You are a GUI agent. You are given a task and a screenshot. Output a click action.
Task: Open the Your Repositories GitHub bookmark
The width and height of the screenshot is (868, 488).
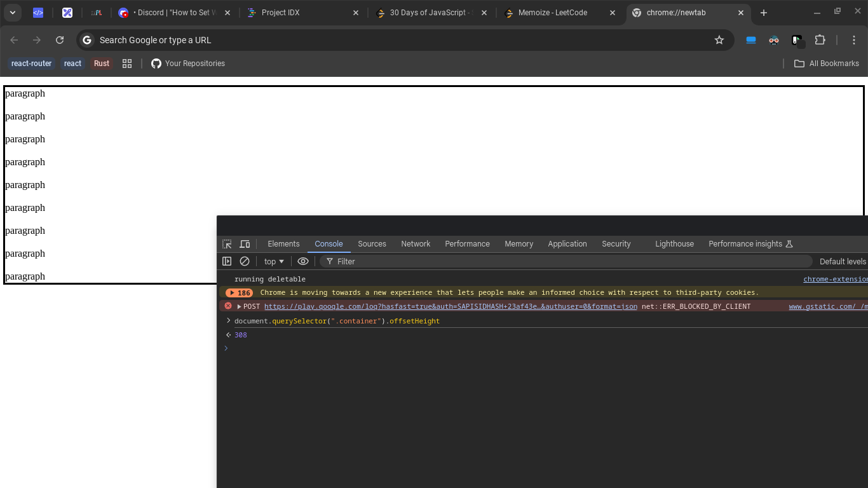(188, 64)
